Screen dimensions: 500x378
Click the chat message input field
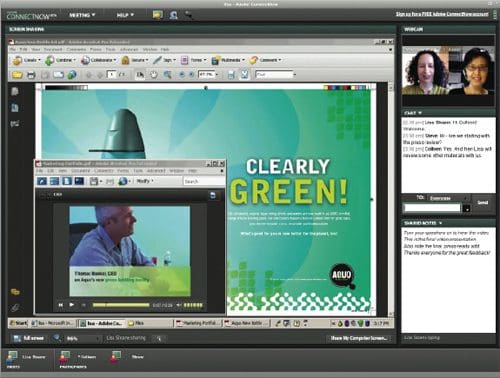[x=432, y=208]
